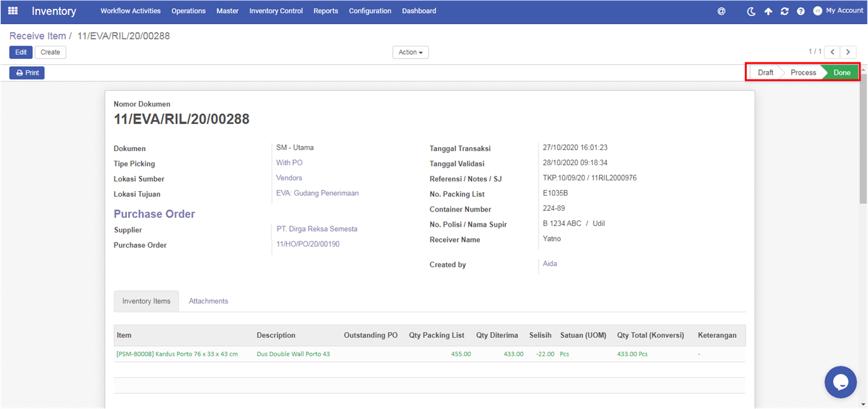Click the refresh arrows icon
This screenshot has height=409, width=868.
pyautogui.click(x=785, y=11)
